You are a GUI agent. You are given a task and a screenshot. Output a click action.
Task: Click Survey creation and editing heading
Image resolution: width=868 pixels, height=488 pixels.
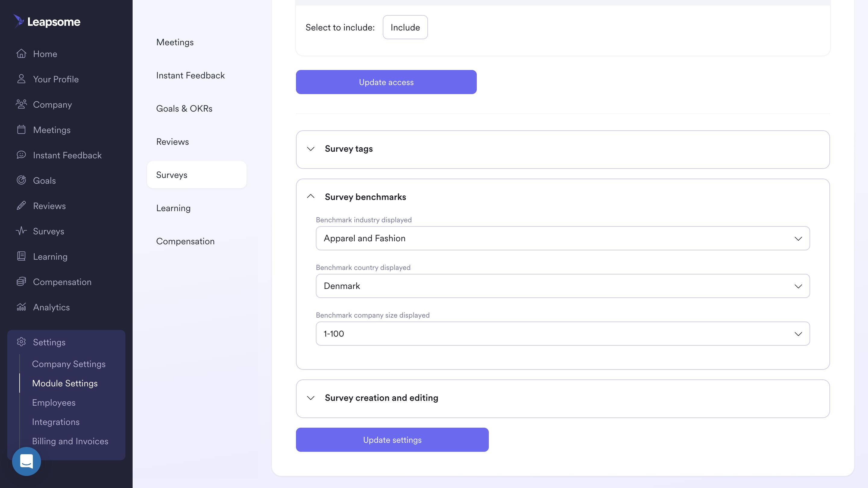click(382, 398)
